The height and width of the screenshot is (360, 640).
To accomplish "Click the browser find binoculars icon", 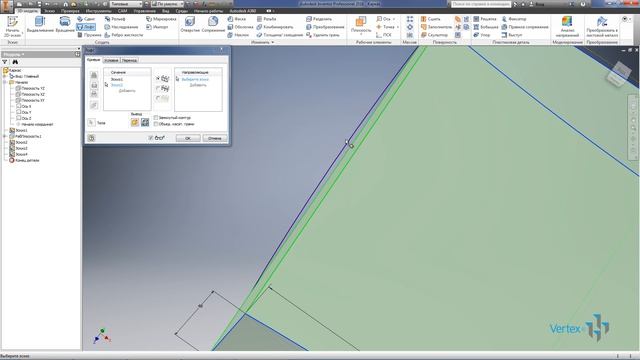I will point(15,62).
